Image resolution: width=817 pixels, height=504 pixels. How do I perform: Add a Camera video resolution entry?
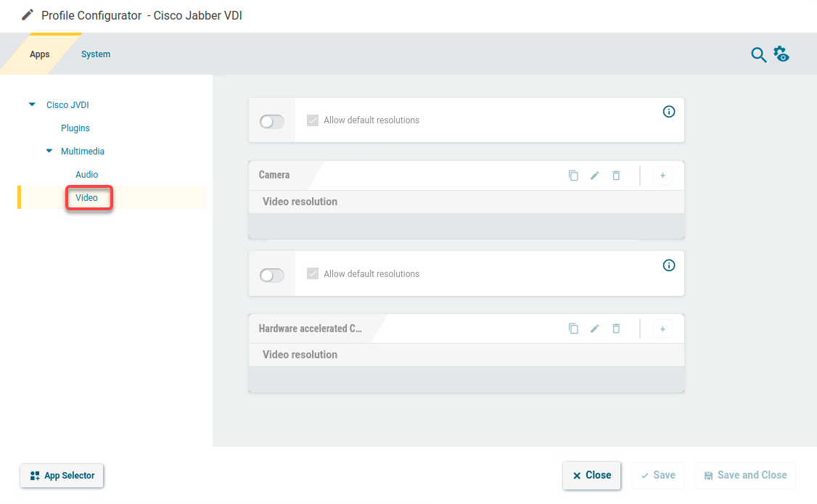click(x=662, y=175)
